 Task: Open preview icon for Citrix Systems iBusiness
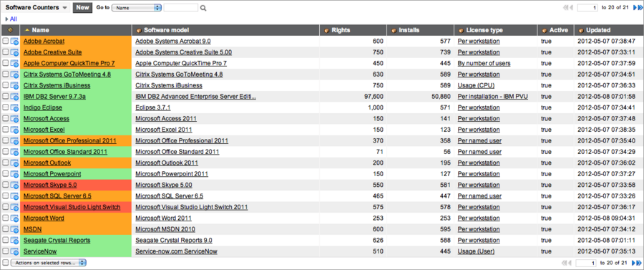14,86
